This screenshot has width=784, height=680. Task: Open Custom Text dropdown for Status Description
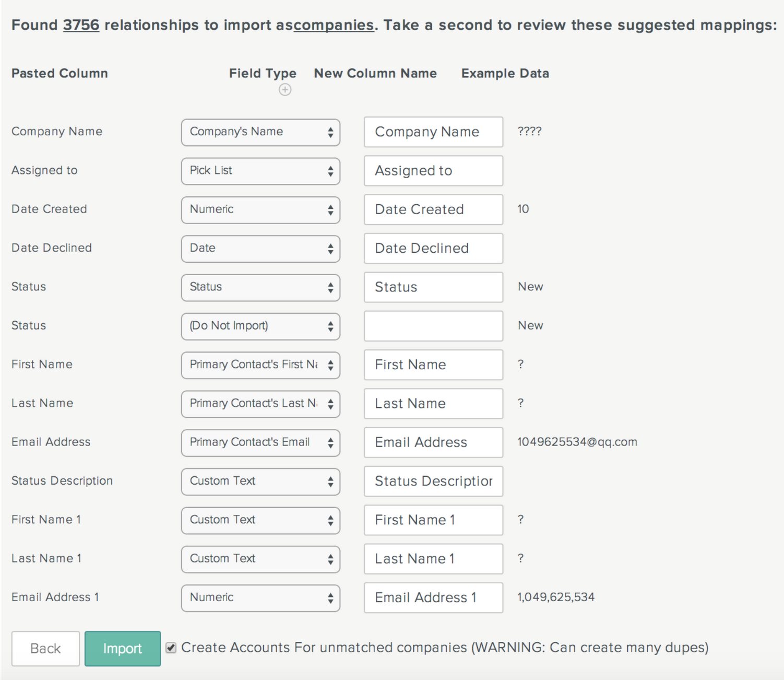tap(260, 482)
